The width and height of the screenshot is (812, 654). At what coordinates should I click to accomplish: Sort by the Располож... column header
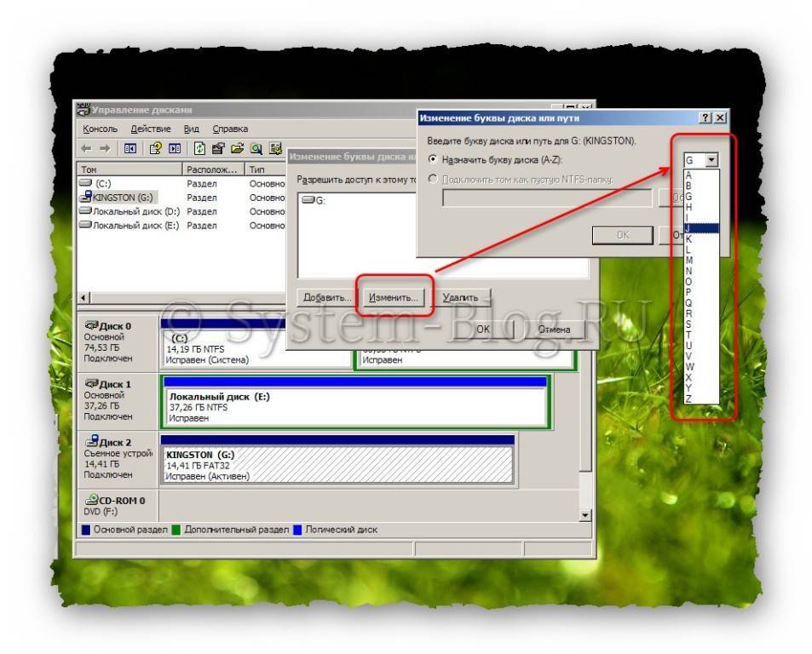tap(213, 169)
